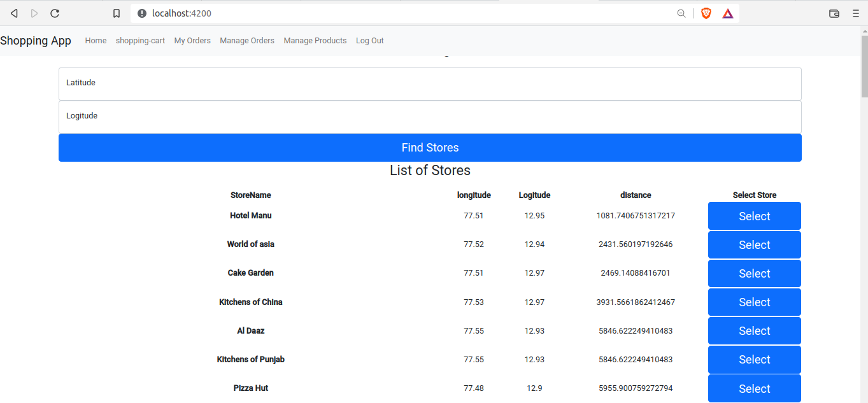The image size is (868, 403).
Task: Open Brave Rewards via the triangle icon
Action: [727, 13]
